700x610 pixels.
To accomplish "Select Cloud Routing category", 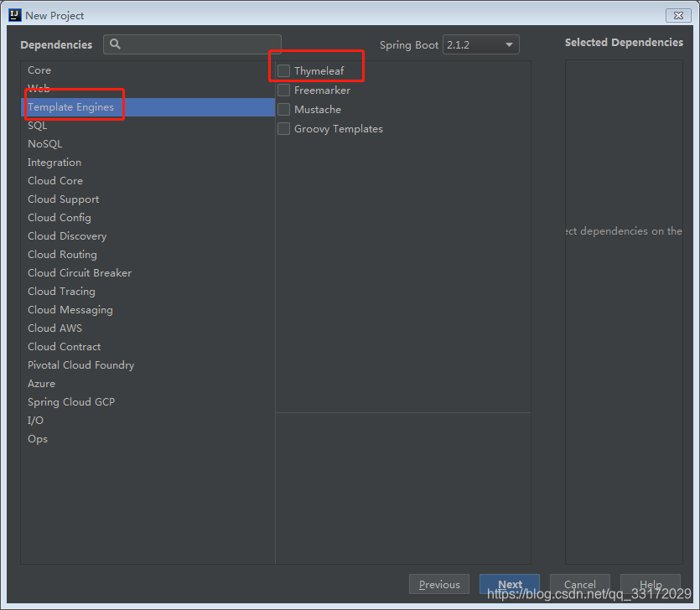I will click(148, 255).
